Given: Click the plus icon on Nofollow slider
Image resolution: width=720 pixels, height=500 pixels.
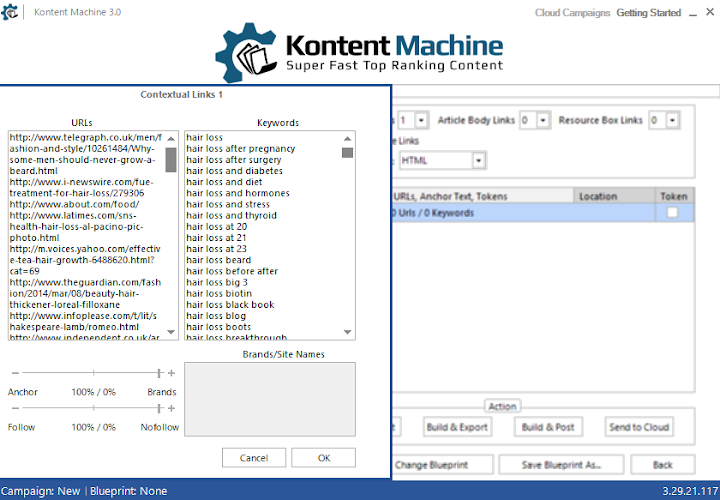Looking at the screenshot, I should click(171, 408).
